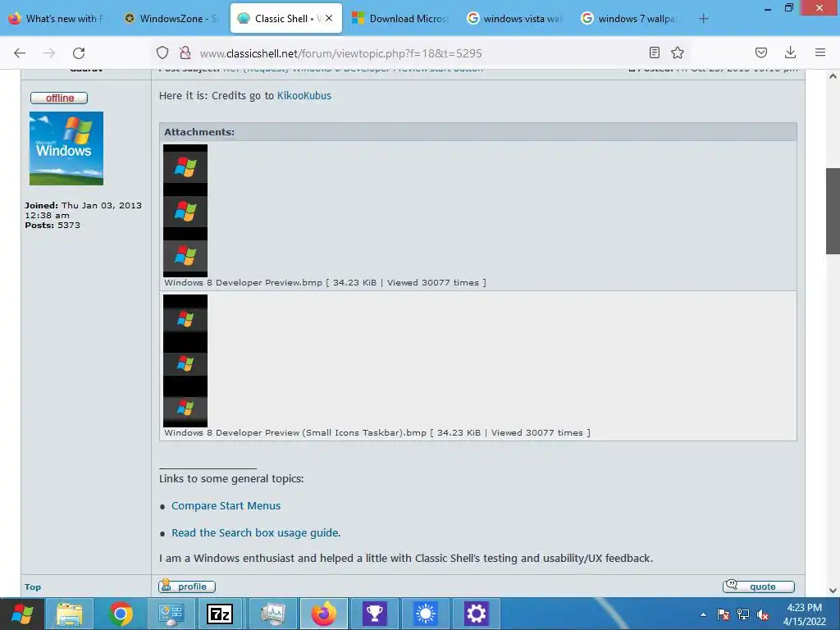Click the quote button
This screenshot has height=630, width=840.
(x=759, y=587)
